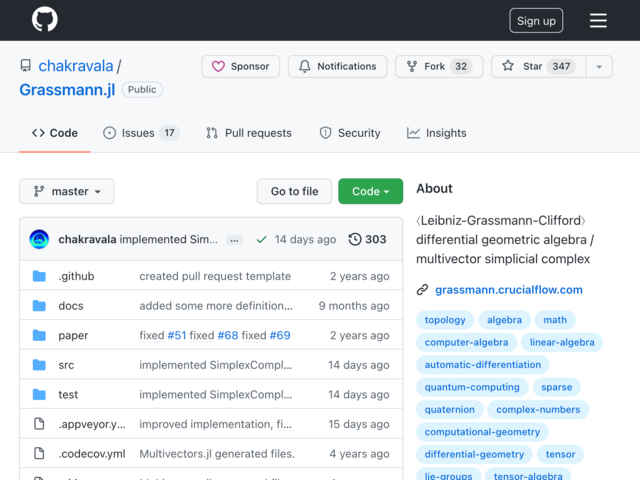Switch to the Issues tab
Screen dimensions: 640x480
click(141, 133)
